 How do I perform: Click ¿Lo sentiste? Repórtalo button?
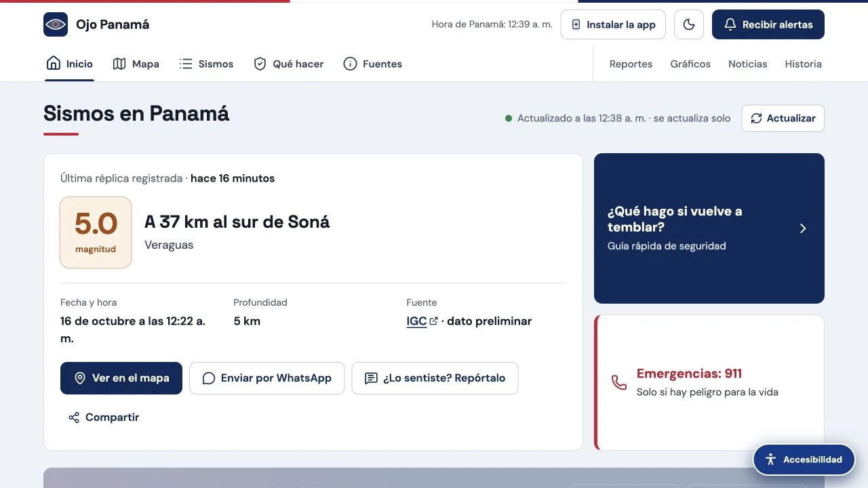(x=435, y=378)
